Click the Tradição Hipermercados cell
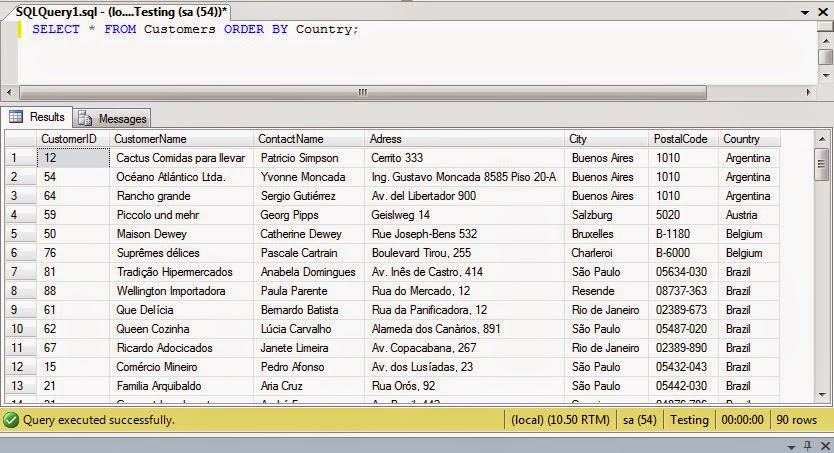834x453 pixels. click(x=181, y=272)
